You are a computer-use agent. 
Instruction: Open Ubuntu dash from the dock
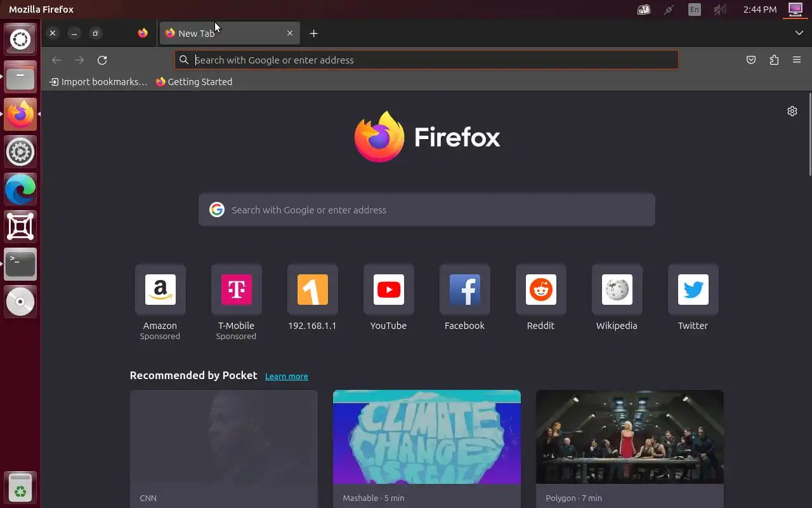[20, 39]
